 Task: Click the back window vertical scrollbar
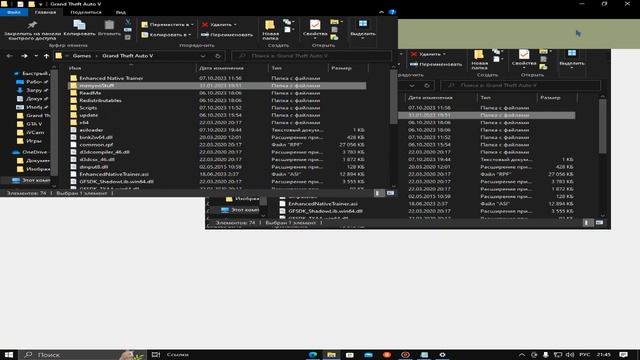[x=602, y=127]
